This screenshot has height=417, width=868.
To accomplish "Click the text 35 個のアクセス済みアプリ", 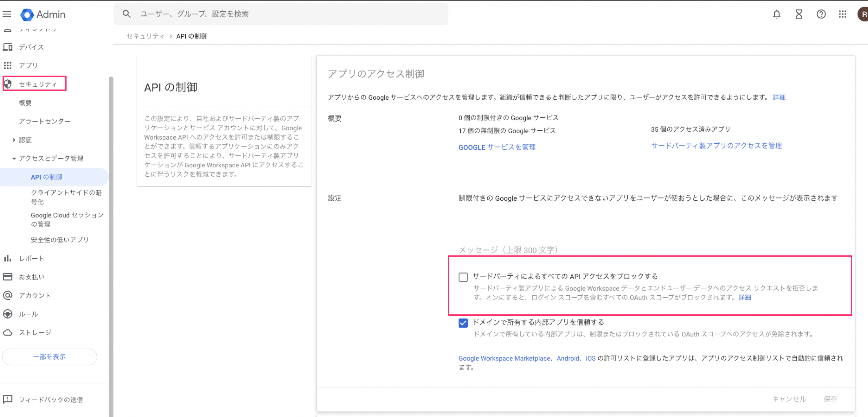I will [690, 129].
